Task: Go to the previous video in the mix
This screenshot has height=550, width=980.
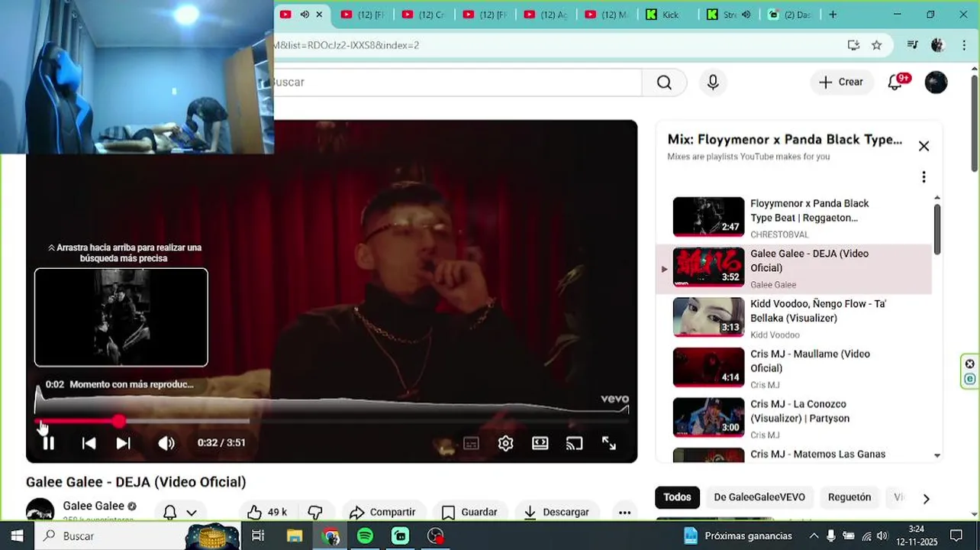Action: pyautogui.click(x=89, y=443)
